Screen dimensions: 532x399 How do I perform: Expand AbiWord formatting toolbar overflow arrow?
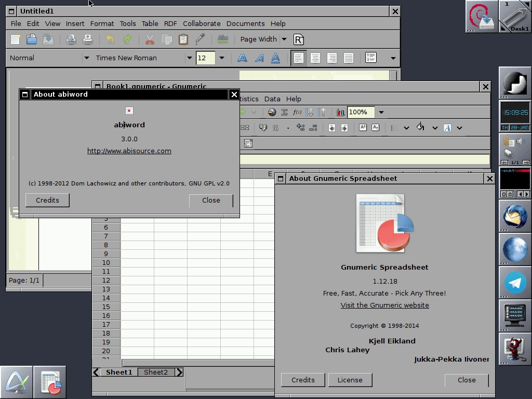[x=393, y=58]
